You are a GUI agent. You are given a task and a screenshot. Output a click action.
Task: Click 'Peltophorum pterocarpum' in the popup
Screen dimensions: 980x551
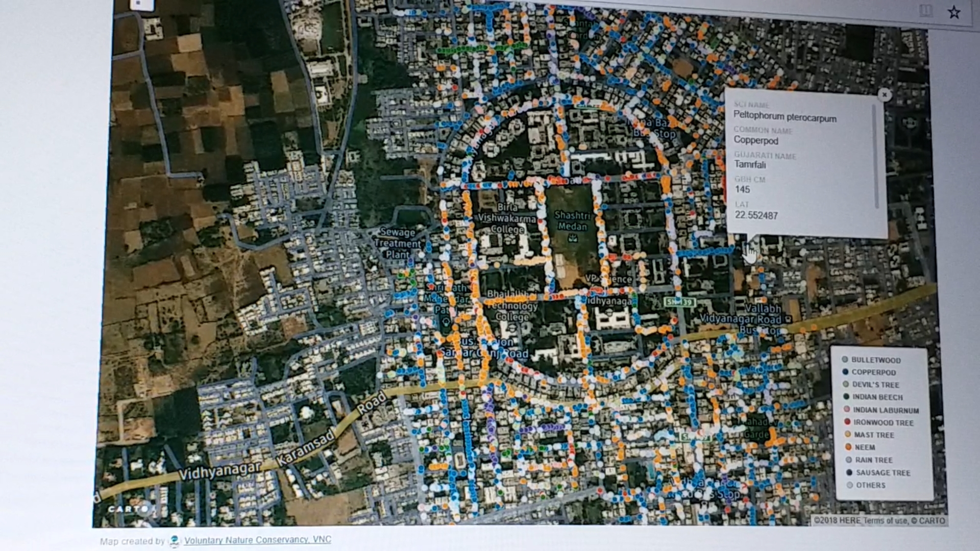click(x=785, y=117)
